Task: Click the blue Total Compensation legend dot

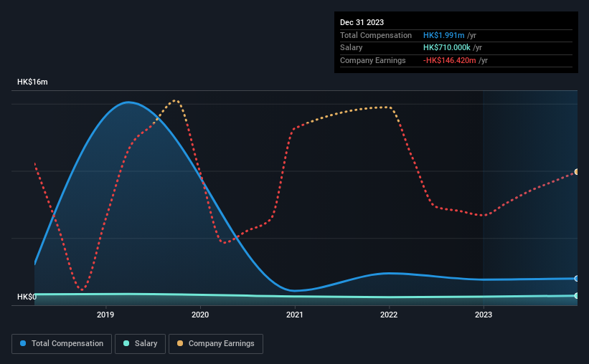Action: (x=23, y=343)
